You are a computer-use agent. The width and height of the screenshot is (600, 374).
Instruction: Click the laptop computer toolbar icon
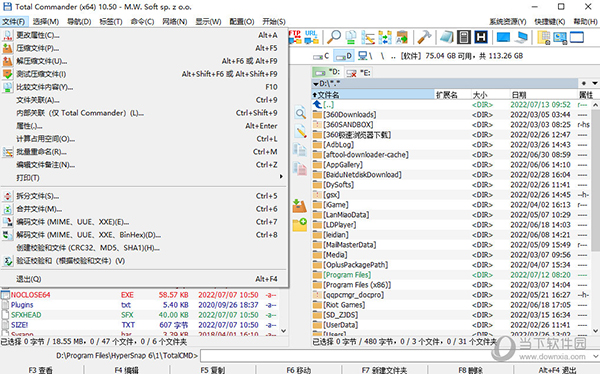521,37
